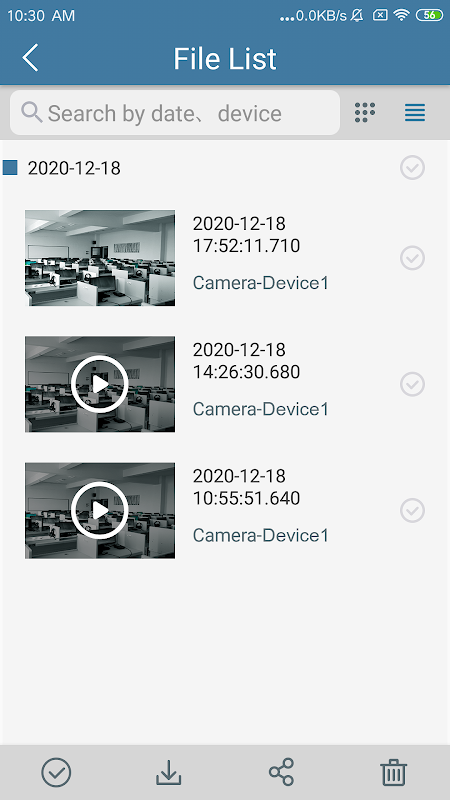Switch to grid view layout
The width and height of the screenshot is (450, 800).
pos(365,112)
